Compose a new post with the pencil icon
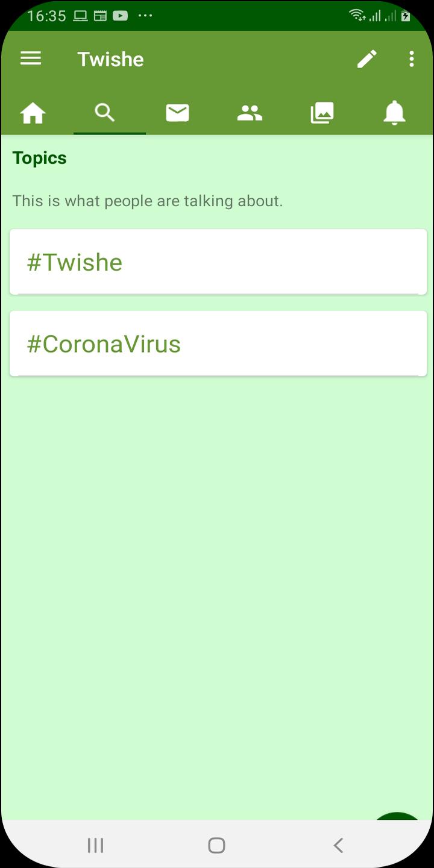This screenshot has height=868, width=434. [x=367, y=58]
